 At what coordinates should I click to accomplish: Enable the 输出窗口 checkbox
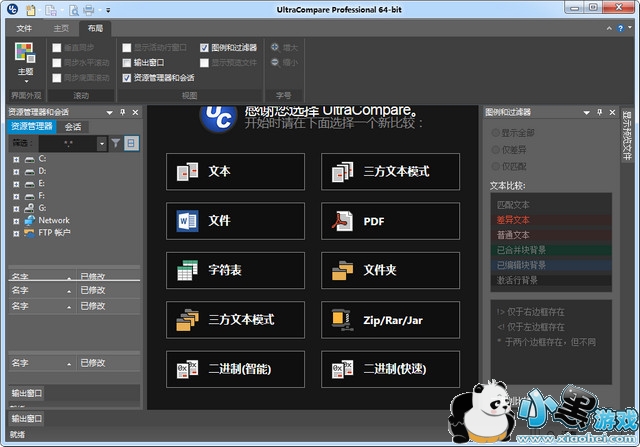point(126,62)
